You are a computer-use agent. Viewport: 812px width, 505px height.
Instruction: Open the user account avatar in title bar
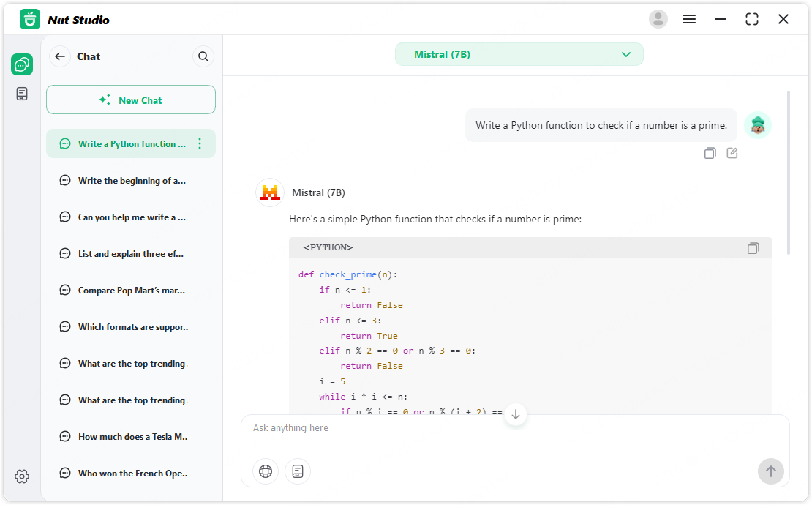[658, 19]
